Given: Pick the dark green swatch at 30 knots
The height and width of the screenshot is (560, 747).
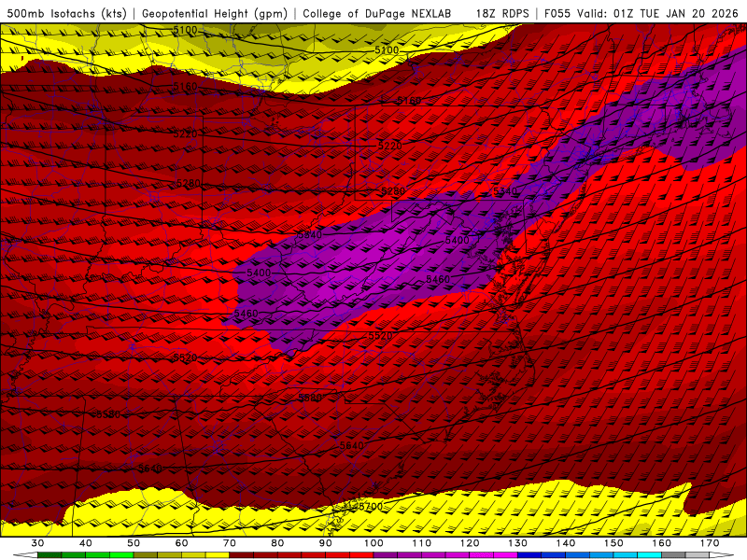Looking at the screenshot, I should [x=49, y=555].
